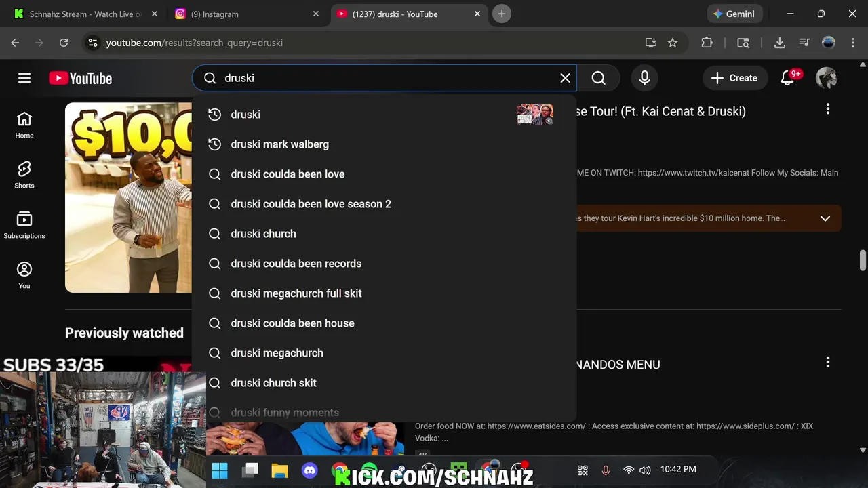The height and width of the screenshot is (488, 868).
Task: Open the Create menu
Action: (734, 78)
